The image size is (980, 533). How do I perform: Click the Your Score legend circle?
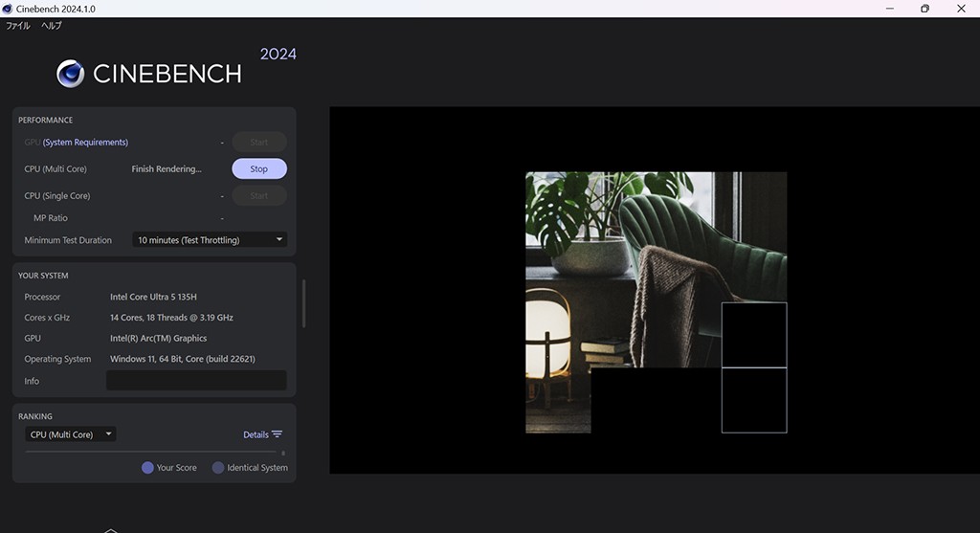(147, 468)
